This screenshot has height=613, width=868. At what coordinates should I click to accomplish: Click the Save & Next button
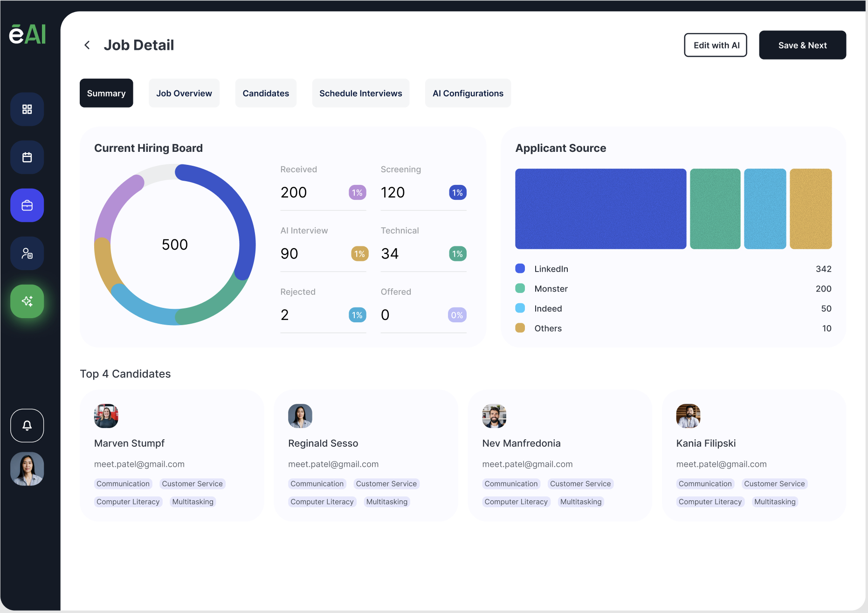point(802,45)
